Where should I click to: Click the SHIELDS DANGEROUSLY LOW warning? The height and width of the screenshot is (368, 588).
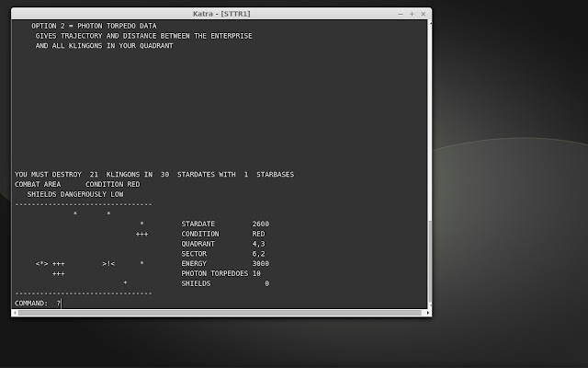point(75,194)
